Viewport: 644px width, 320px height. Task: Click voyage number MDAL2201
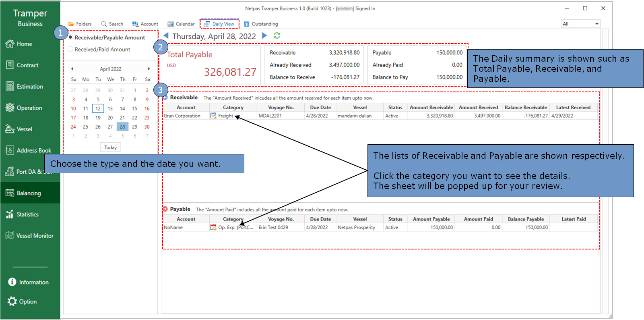click(x=281, y=116)
